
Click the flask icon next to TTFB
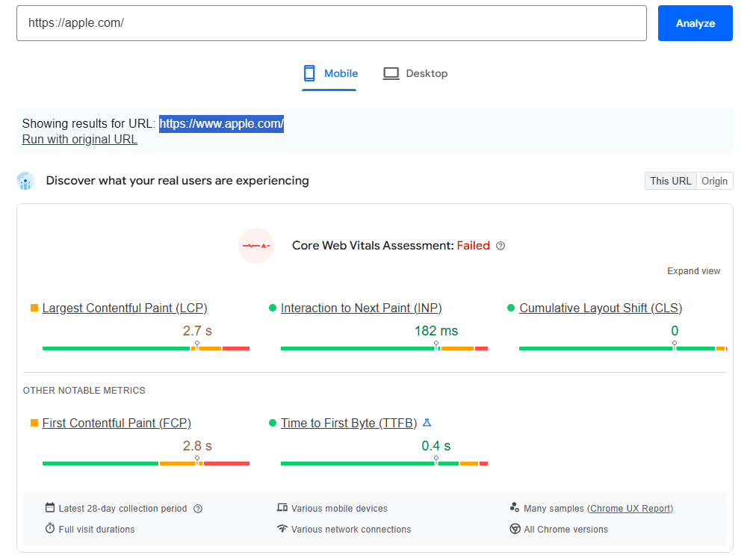tap(426, 422)
